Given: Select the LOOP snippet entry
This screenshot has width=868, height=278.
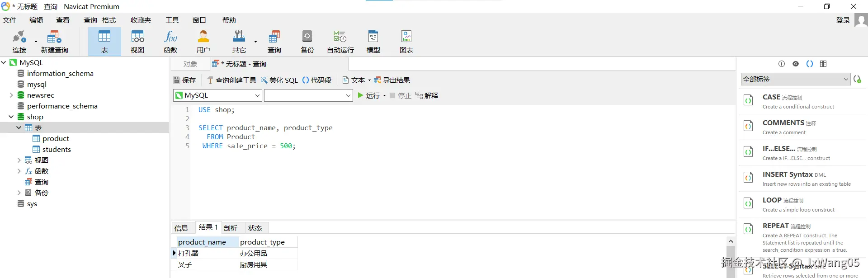Looking at the screenshot, I should (802, 204).
